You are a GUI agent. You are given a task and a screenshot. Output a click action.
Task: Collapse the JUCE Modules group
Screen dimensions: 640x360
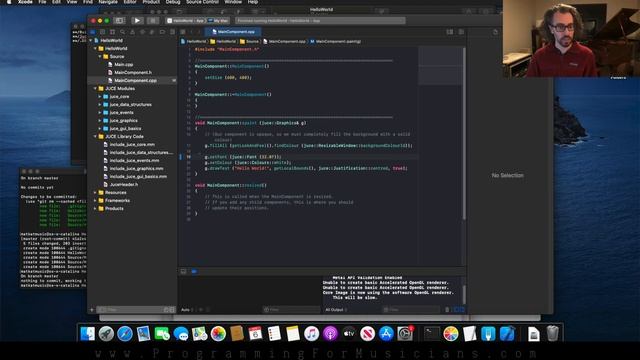coord(96,88)
